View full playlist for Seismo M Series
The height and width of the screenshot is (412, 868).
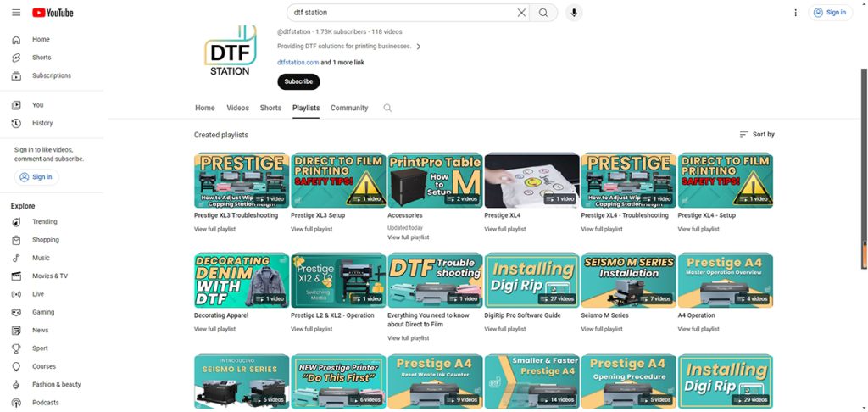[602, 329]
